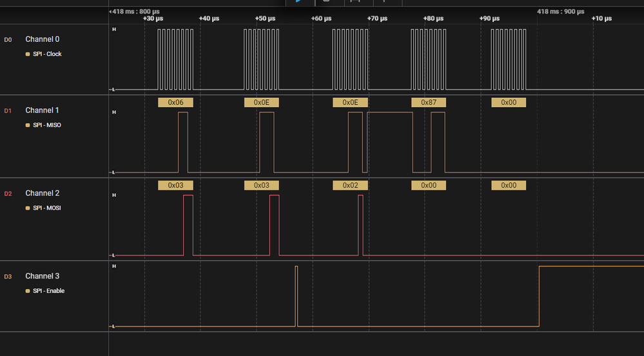Click the color dot beside SPI - MISO
The image size is (644, 356).
pos(28,125)
